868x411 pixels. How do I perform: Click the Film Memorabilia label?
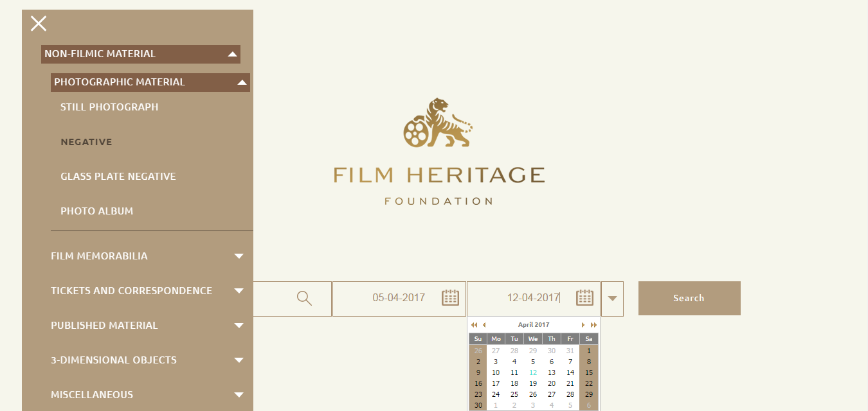click(x=99, y=256)
